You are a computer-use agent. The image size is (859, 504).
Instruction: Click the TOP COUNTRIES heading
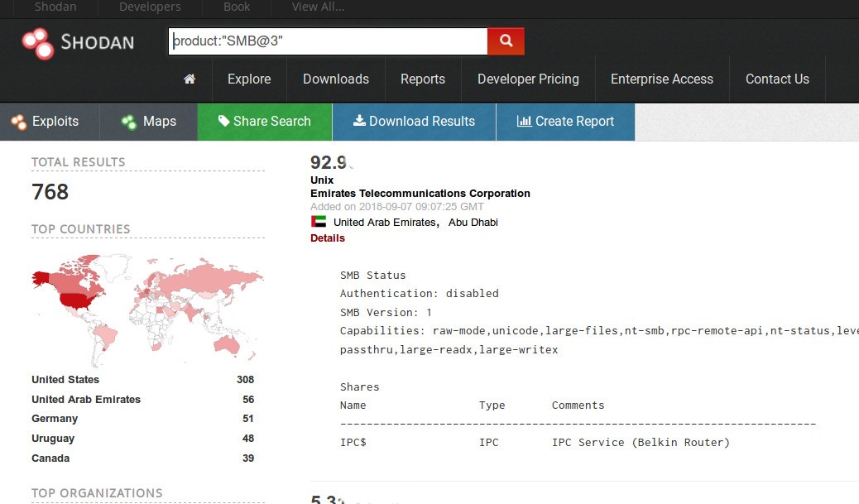click(x=80, y=229)
